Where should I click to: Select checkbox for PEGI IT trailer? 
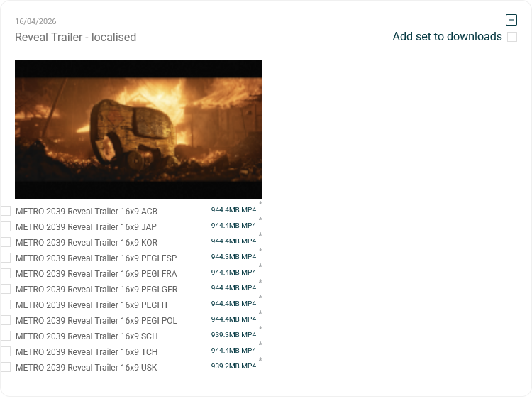coord(6,305)
